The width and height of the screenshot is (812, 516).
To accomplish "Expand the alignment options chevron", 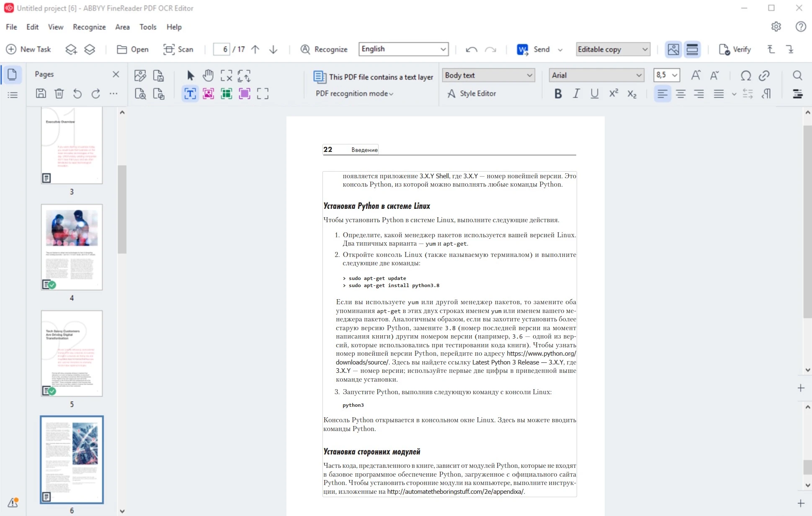I will [734, 94].
